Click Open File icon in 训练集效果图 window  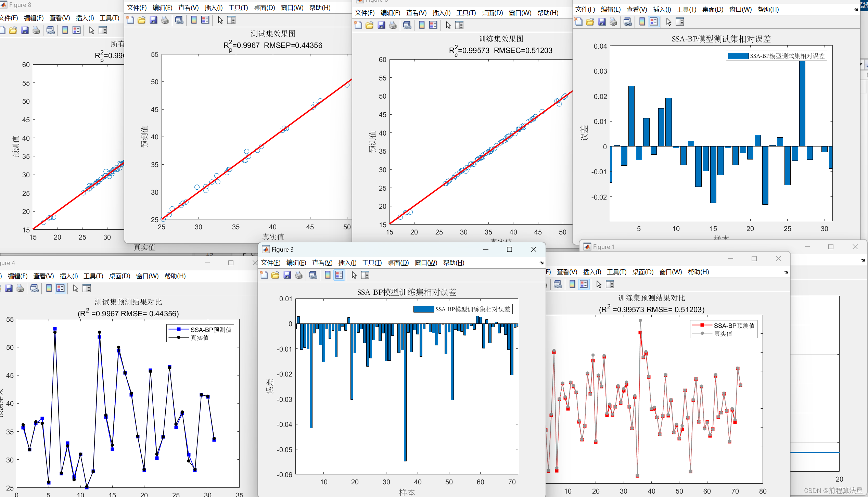coord(370,25)
